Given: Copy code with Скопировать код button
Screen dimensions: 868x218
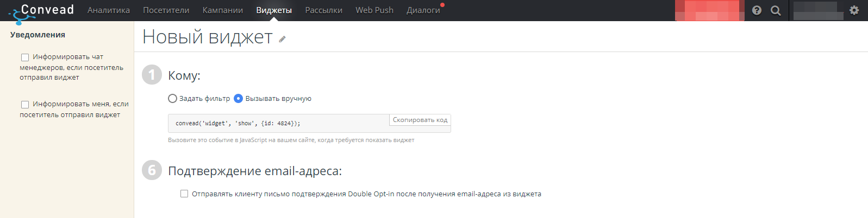Looking at the screenshot, I should tap(420, 120).
